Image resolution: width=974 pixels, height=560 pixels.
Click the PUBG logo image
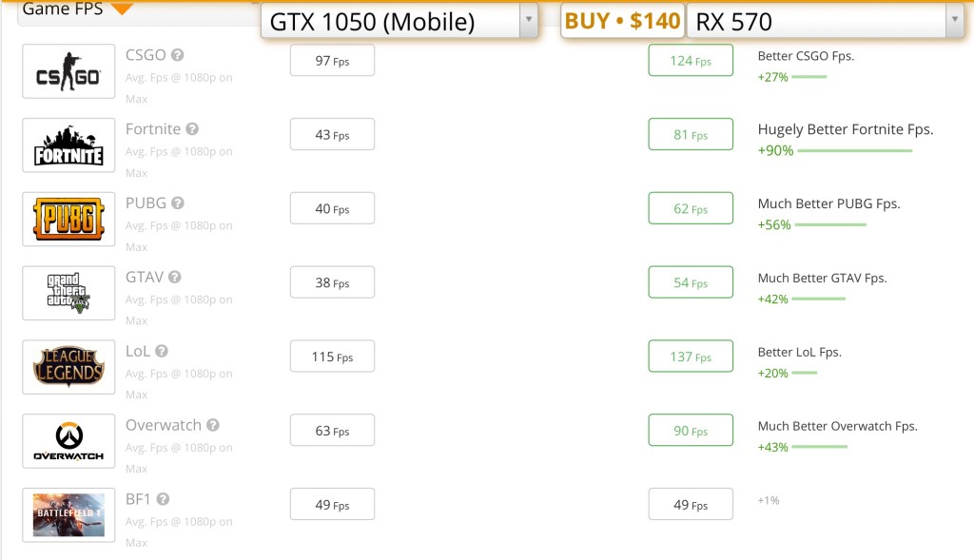click(68, 220)
